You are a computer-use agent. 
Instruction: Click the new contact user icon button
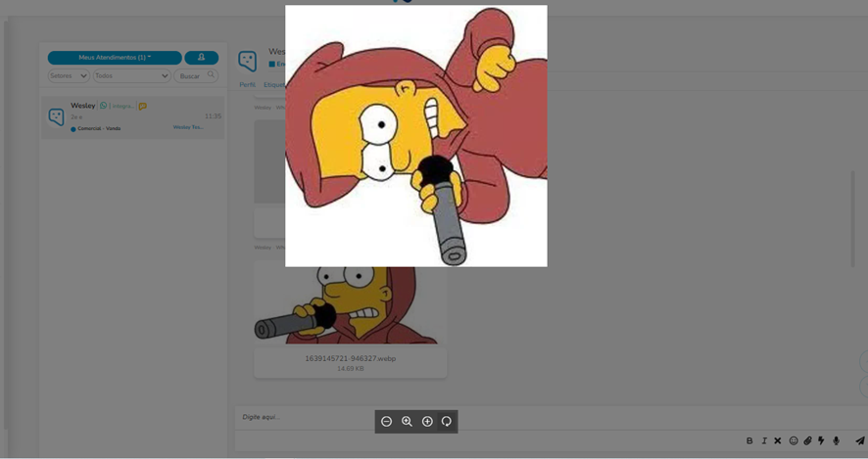[x=202, y=58]
